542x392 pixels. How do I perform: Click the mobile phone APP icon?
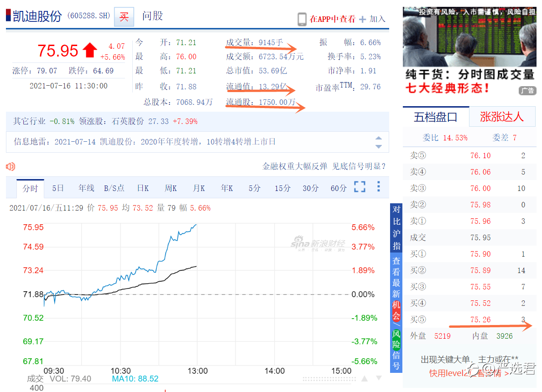pos(302,19)
